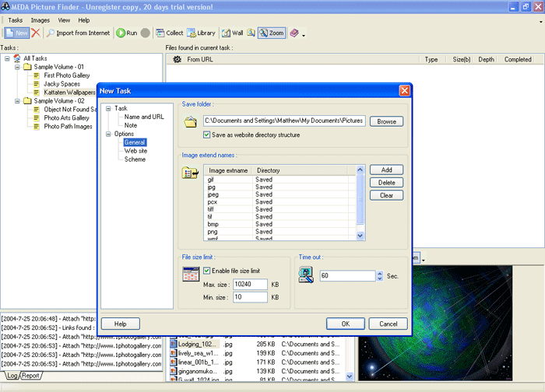545x392 pixels.
Task: Click the magnifier icon next to Wall
Action: point(251,33)
